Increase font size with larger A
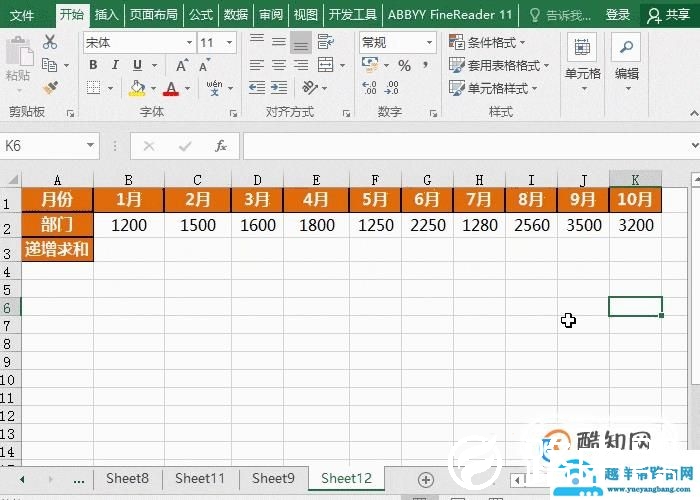Screen dimensions: 700x500 tap(182, 65)
